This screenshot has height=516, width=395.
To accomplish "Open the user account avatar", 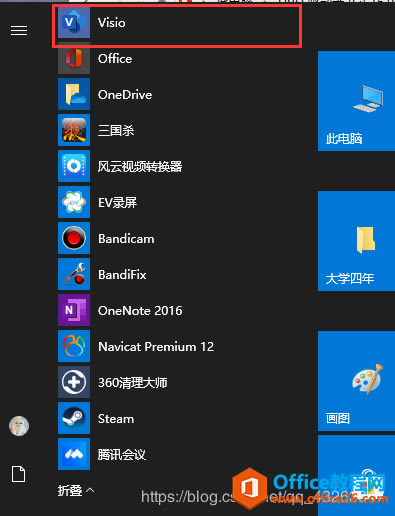I will 19,426.
